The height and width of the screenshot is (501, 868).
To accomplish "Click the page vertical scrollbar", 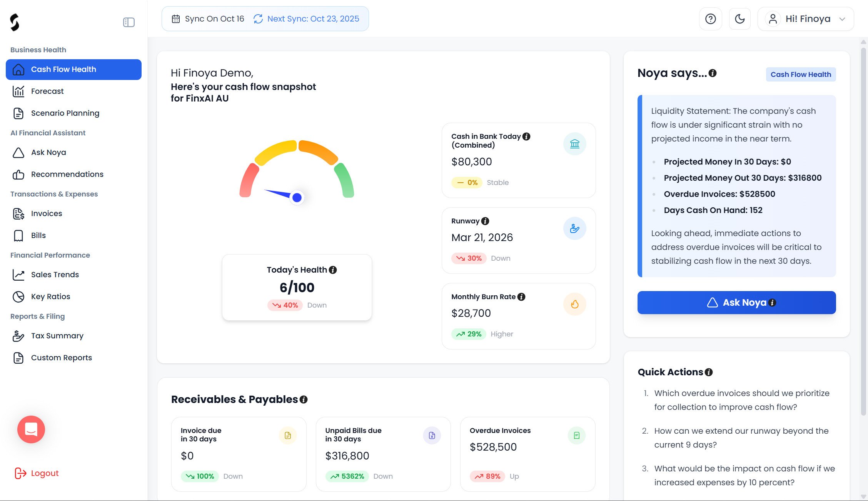I will point(863,231).
